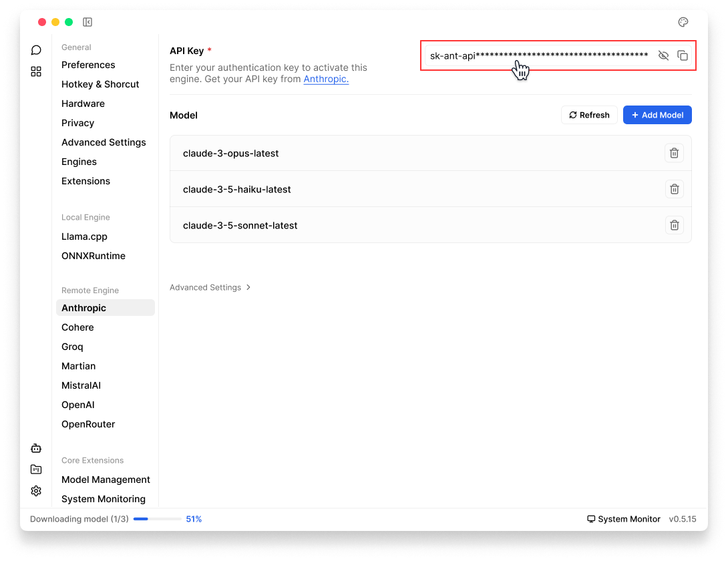This screenshot has width=728, height=561.
Task: Open Hotkey & Shorcut settings
Action: [x=100, y=84]
